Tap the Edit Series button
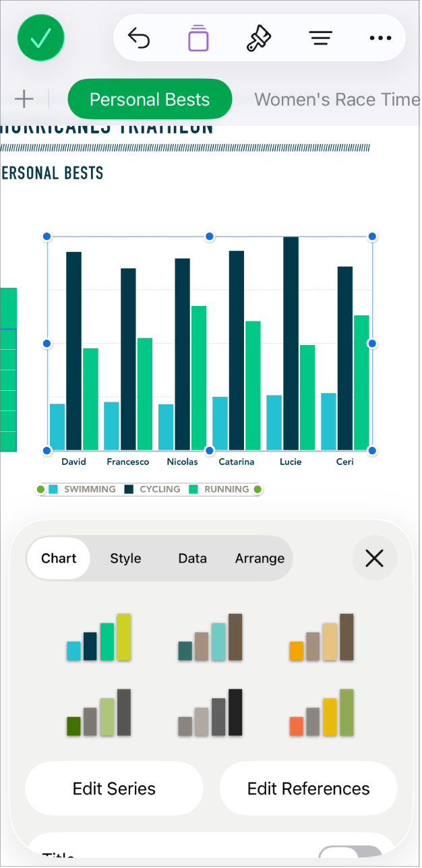The height and width of the screenshot is (868, 422). tap(114, 788)
